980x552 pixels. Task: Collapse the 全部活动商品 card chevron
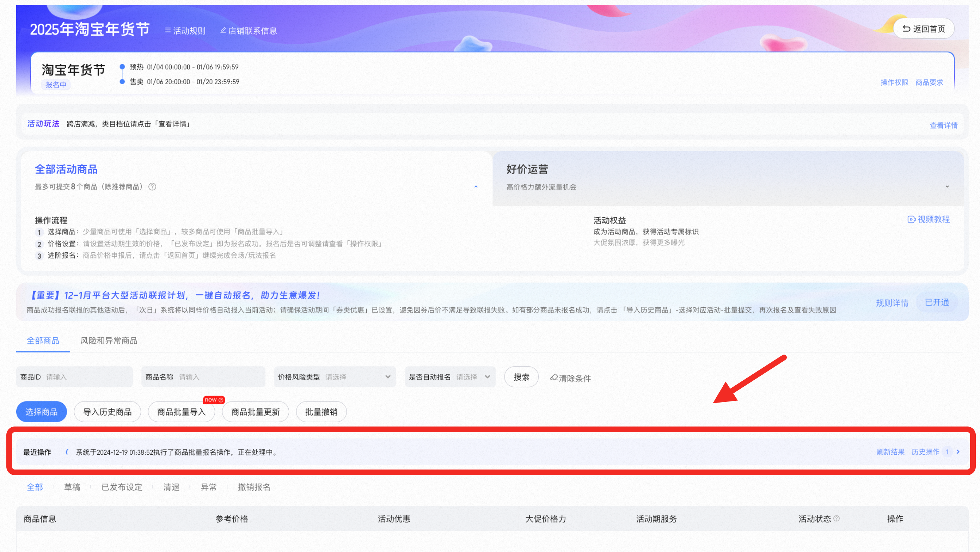click(x=476, y=187)
